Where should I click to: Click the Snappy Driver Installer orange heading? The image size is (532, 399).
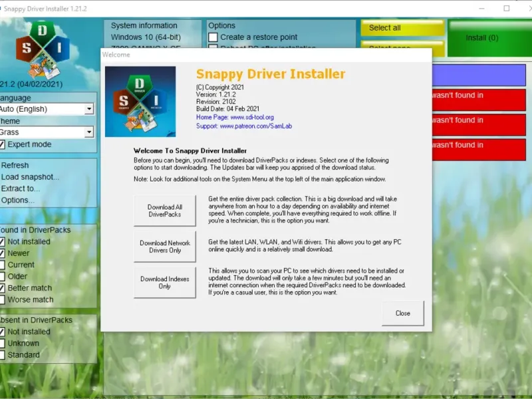point(271,74)
